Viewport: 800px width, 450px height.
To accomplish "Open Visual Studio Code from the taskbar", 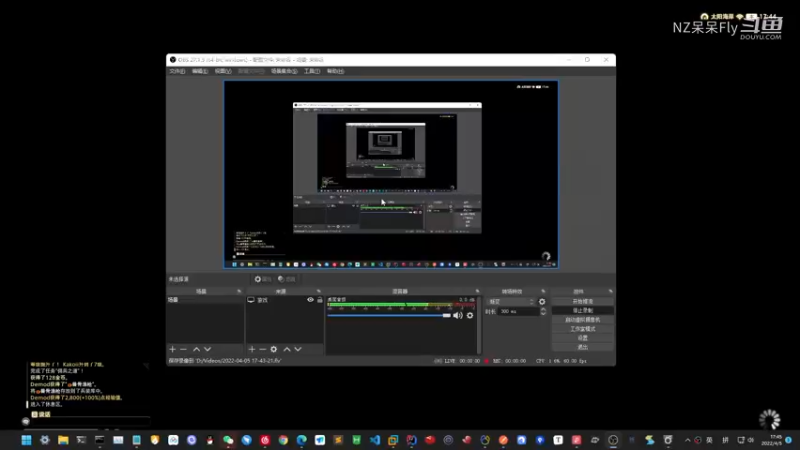I will 375,440.
